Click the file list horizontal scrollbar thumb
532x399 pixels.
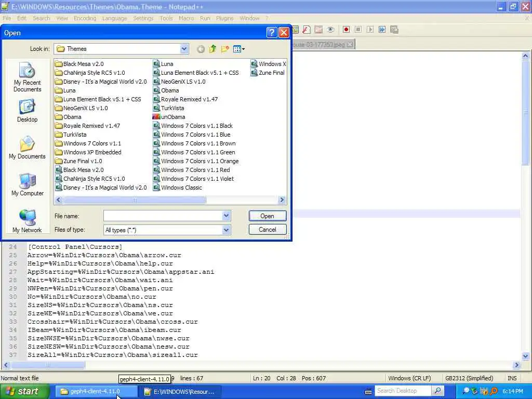click(x=135, y=200)
